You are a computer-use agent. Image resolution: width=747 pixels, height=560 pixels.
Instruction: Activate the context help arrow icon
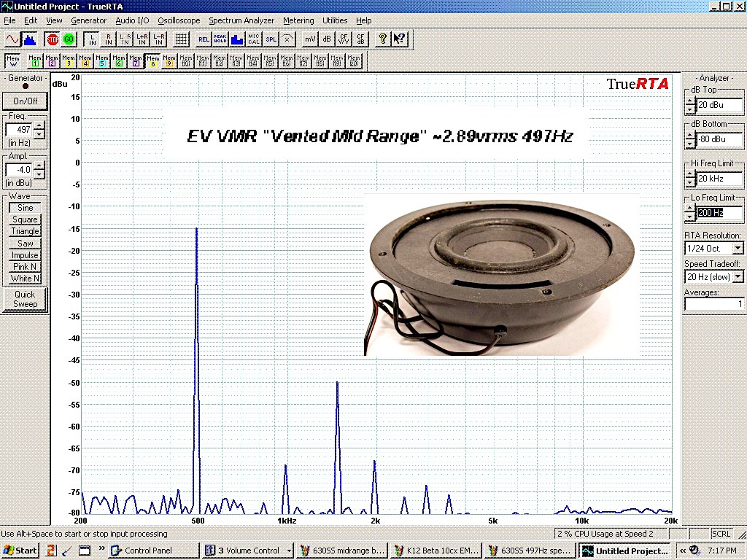point(399,39)
